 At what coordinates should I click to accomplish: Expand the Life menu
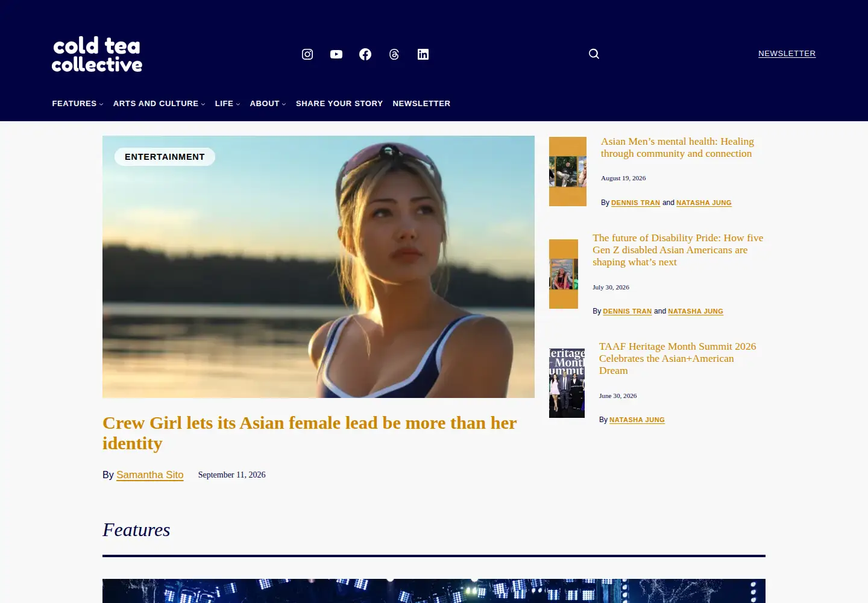tap(228, 104)
